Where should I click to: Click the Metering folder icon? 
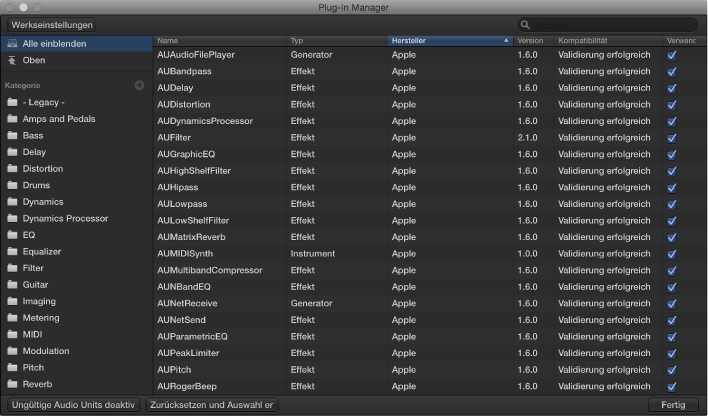tap(12, 318)
